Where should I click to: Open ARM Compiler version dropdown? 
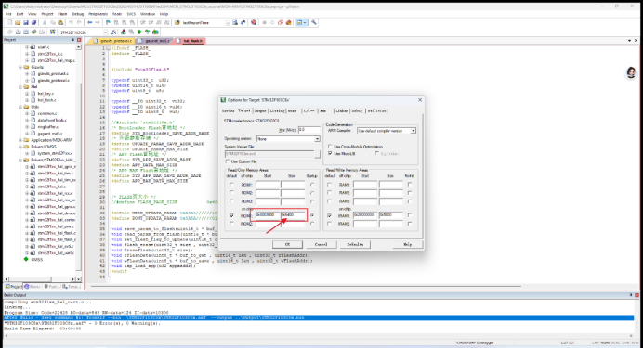pyautogui.click(x=414, y=131)
